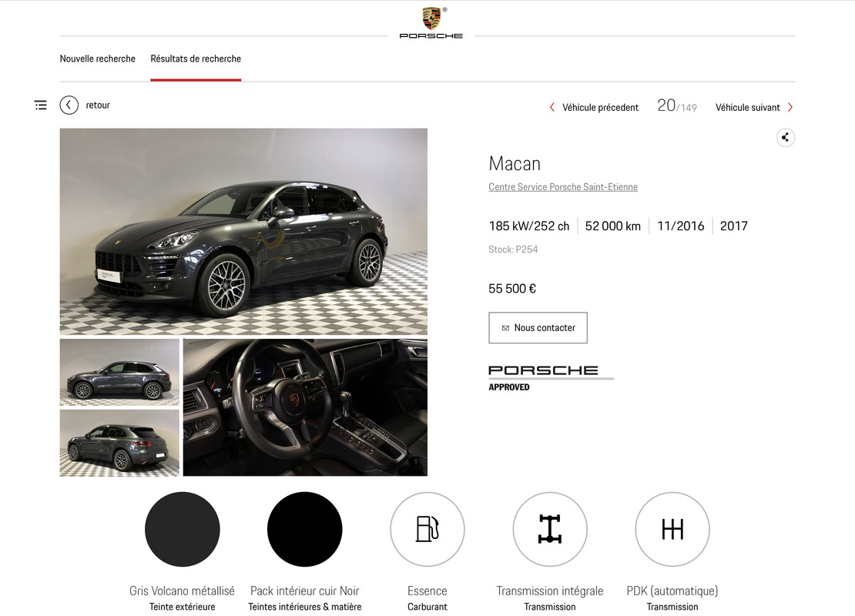This screenshot has width=855, height=616.
Task: Click the Stock: P254 reference
Action: (x=513, y=249)
